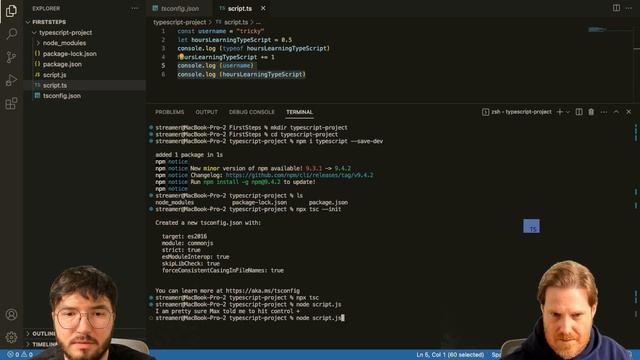Screen dimensions: 640x360
Task: Select the Terminal panel tab
Action: 300,112
